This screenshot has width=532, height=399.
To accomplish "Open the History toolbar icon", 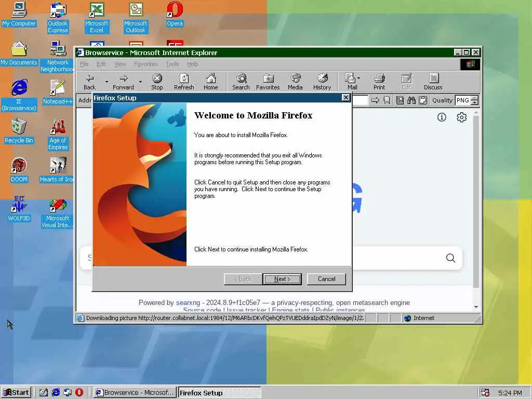I will 322,82.
